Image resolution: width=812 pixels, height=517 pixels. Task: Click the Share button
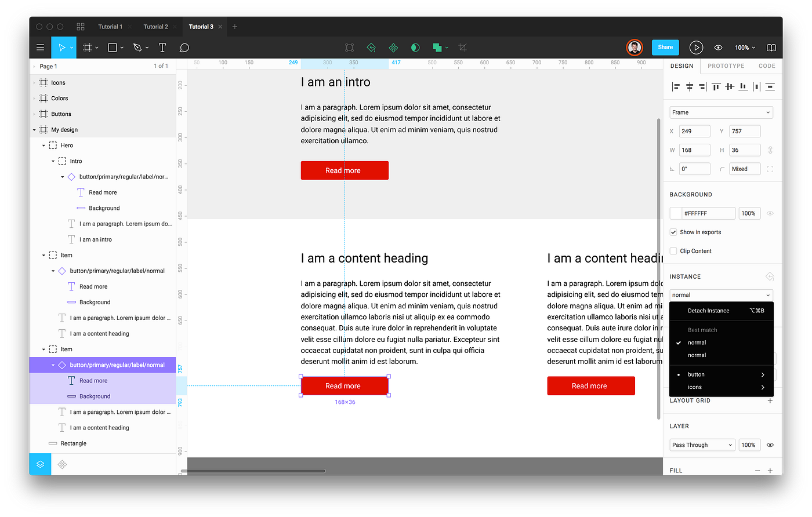(665, 48)
